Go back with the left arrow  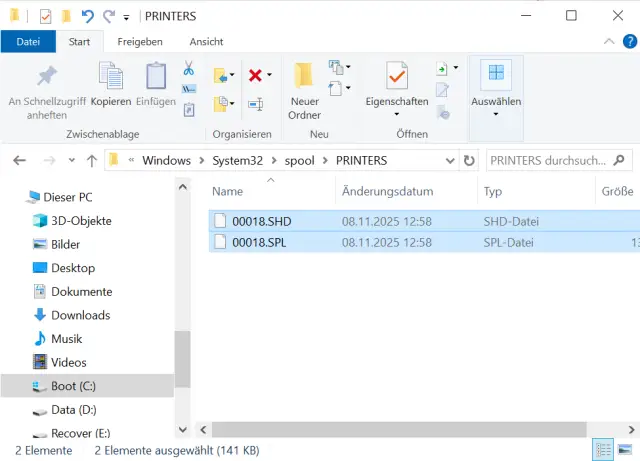(x=19, y=160)
